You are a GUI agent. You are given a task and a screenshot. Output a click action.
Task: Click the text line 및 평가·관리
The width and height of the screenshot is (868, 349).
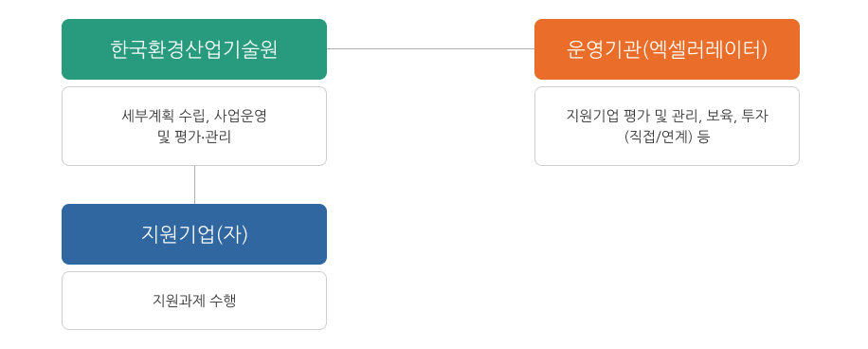pos(194,137)
